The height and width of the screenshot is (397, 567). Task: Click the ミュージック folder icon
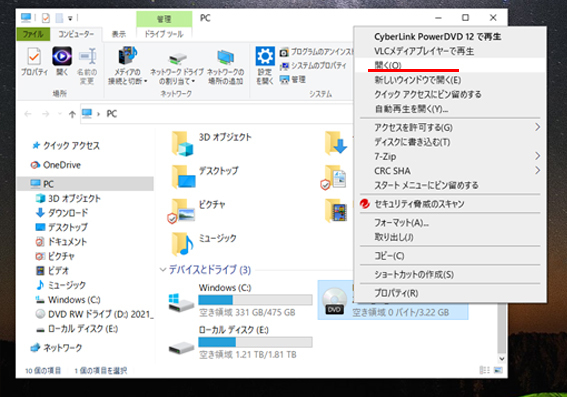click(183, 244)
